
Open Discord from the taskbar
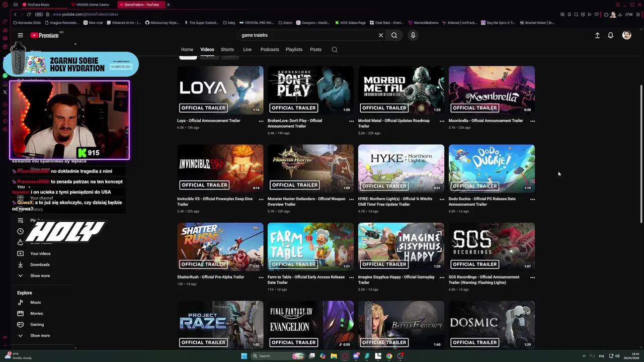[356, 356]
